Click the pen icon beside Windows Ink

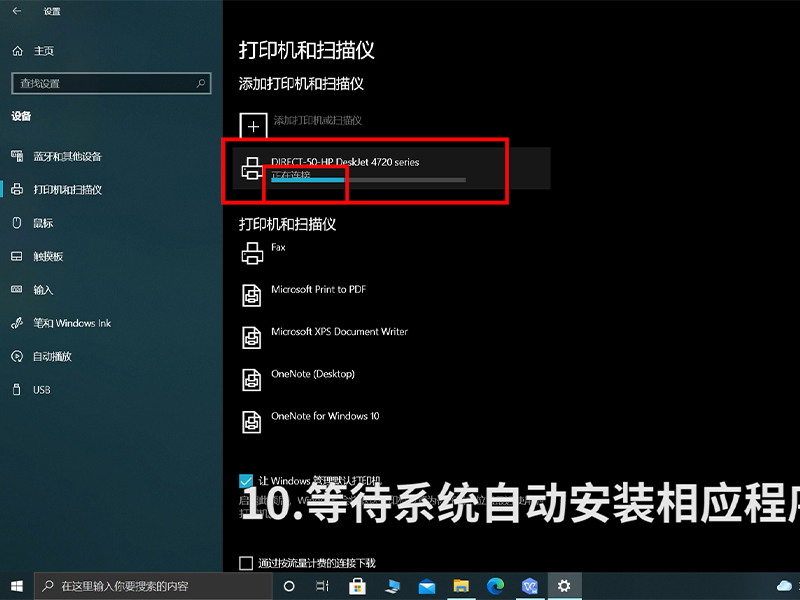[x=17, y=323]
